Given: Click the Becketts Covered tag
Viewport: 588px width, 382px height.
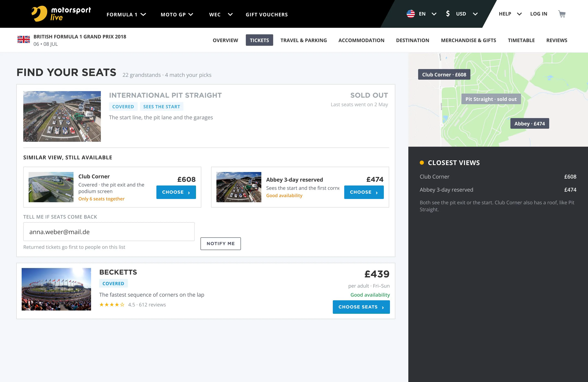Looking at the screenshot, I should 113,283.
